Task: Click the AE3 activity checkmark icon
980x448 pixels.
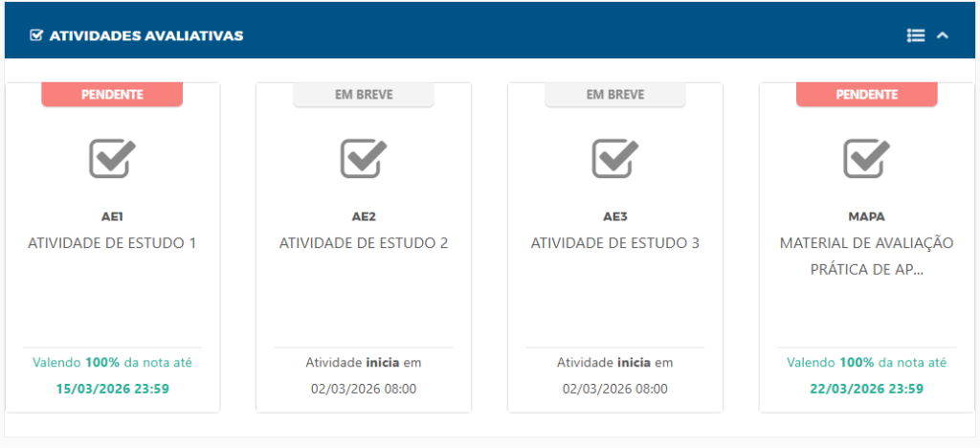Action: 615,158
